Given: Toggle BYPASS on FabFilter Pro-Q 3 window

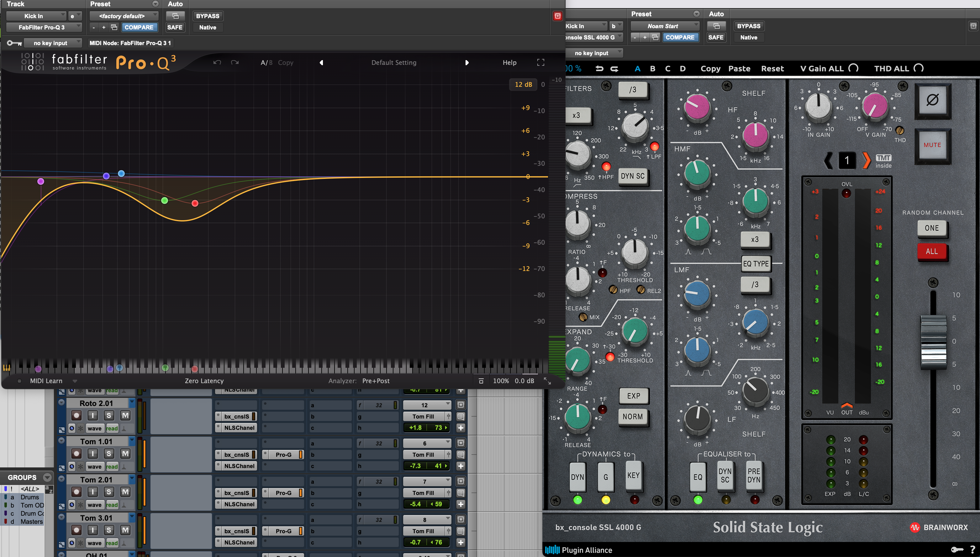Looking at the screenshot, I should tap(208, 16).
